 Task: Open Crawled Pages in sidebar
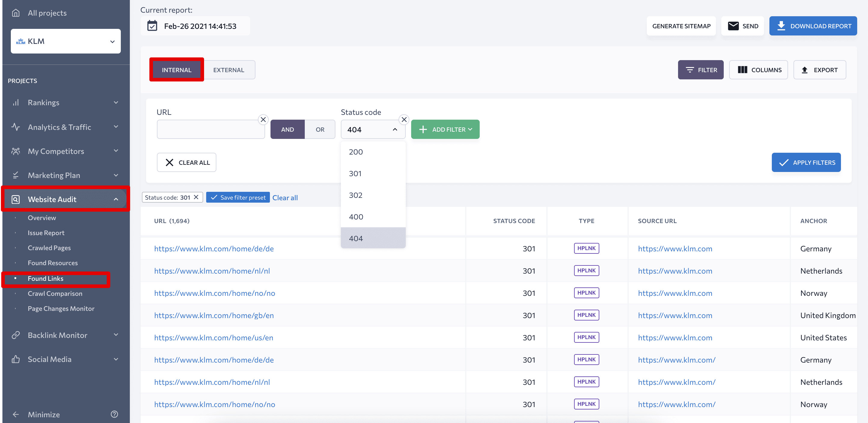(49, 248)
